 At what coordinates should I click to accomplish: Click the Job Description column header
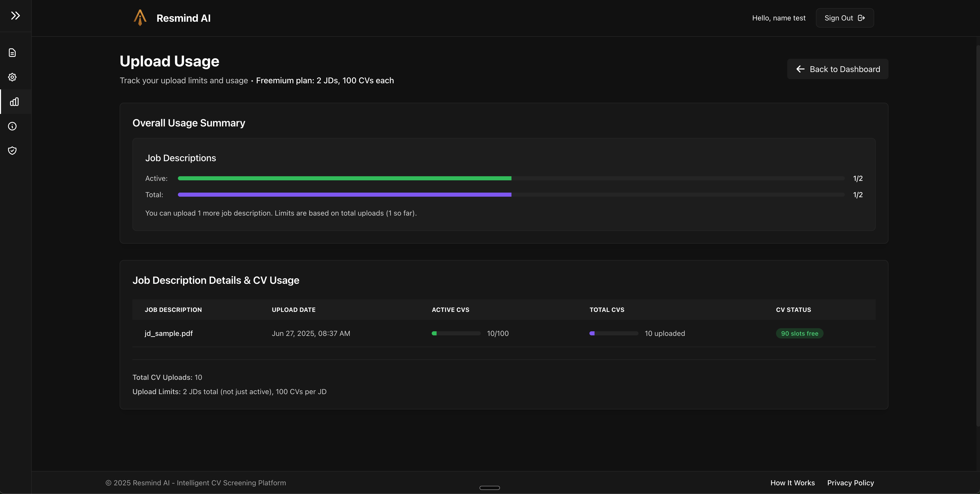pos(173,310)
